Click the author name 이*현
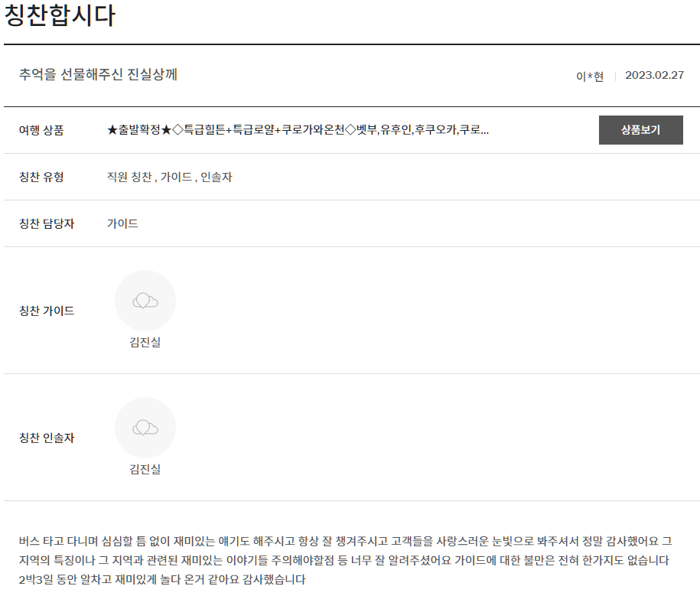Viewport: 700px width, 596px height. (590, 77)
